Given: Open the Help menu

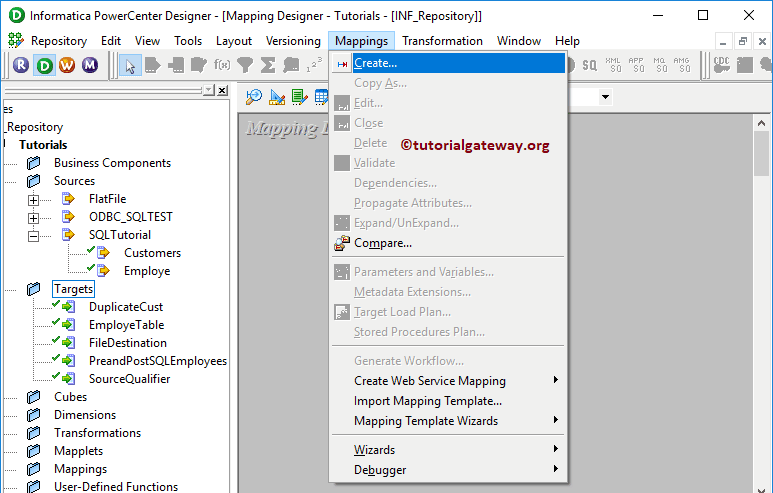Looking at the screenshot, I should point(567,41).
